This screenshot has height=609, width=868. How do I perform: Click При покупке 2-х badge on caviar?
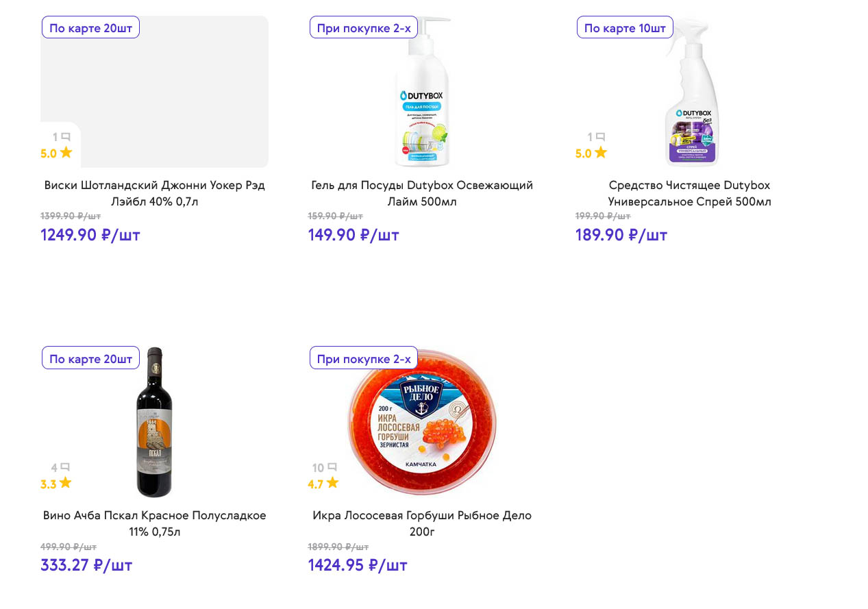click(363, 358)
